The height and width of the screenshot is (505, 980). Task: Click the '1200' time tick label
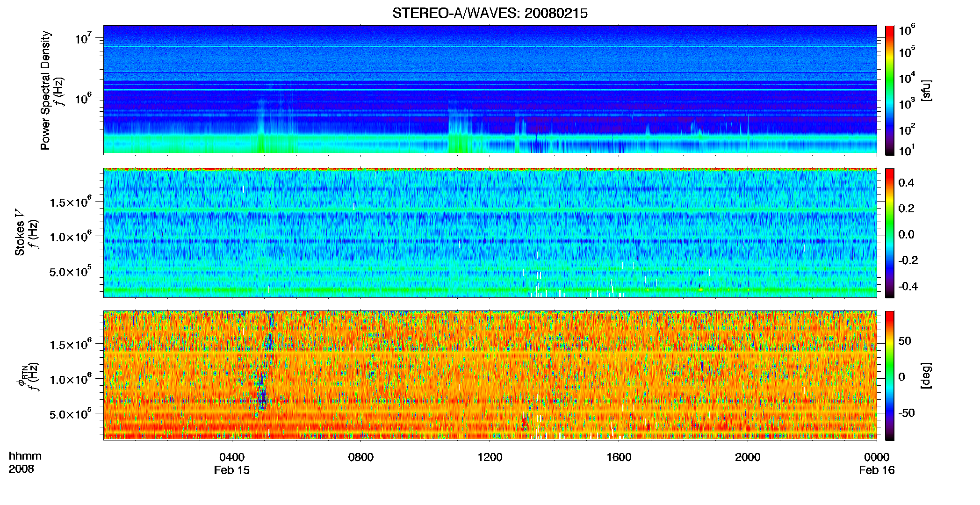(x=490, y=457)
